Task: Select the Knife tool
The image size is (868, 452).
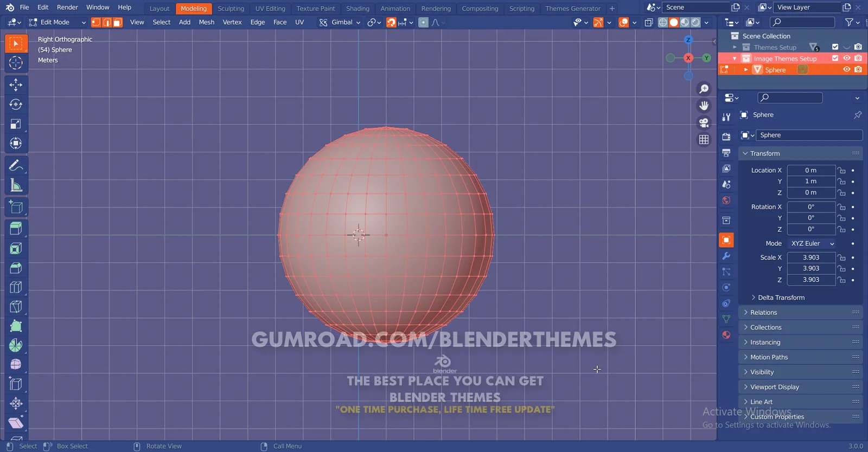Action: click(x=16, y=307)
